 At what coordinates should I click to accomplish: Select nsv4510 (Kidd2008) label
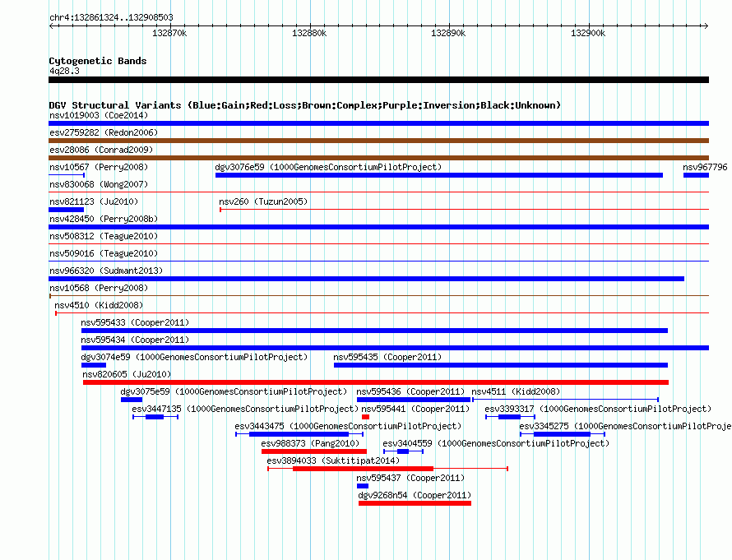[x=99, y=305]
